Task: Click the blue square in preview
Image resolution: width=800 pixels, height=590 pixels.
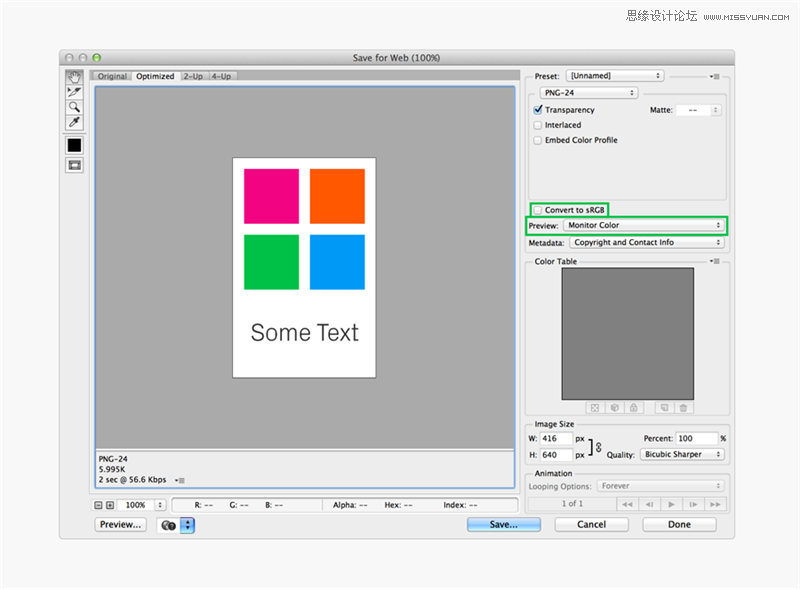Action: [x=337, y=262]
